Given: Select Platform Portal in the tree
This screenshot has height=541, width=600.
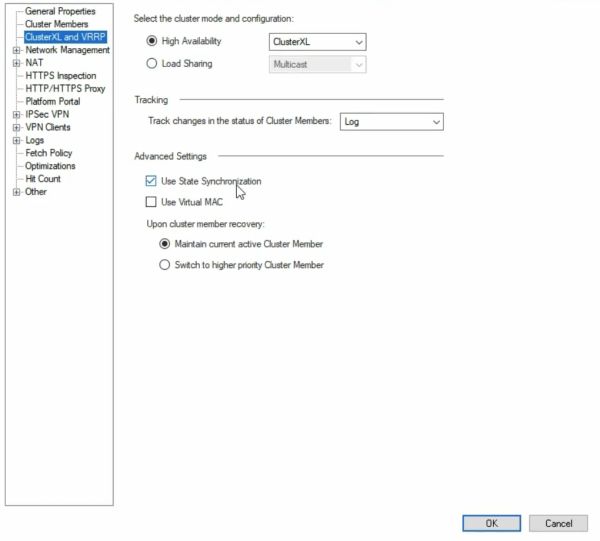Looking at the screenshot, I should [53, 101].
